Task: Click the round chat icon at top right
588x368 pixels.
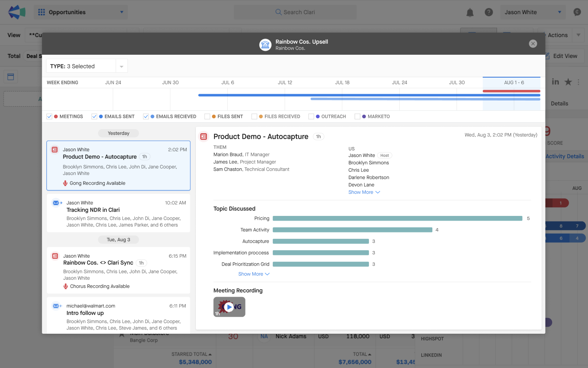Action: click(577, 12)
